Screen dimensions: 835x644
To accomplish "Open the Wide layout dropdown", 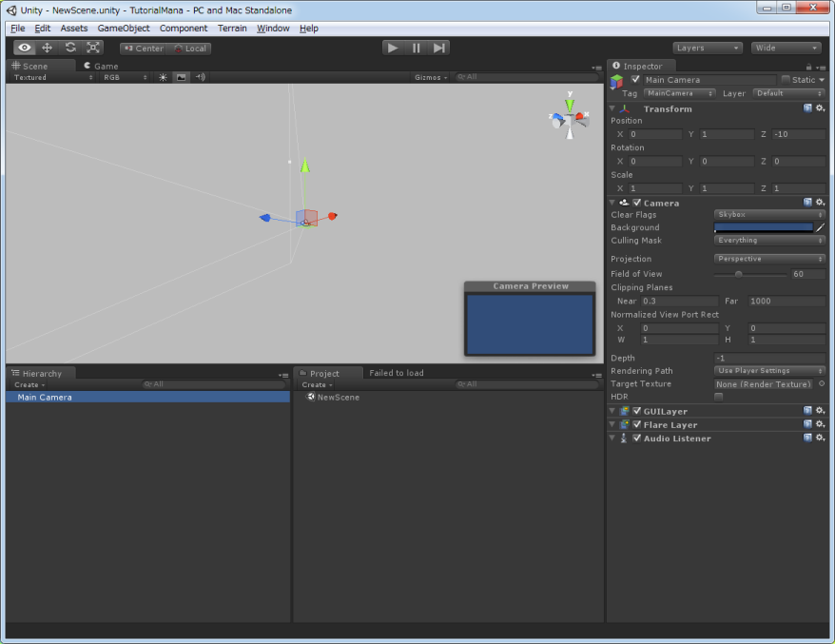I will pos(786,48).
